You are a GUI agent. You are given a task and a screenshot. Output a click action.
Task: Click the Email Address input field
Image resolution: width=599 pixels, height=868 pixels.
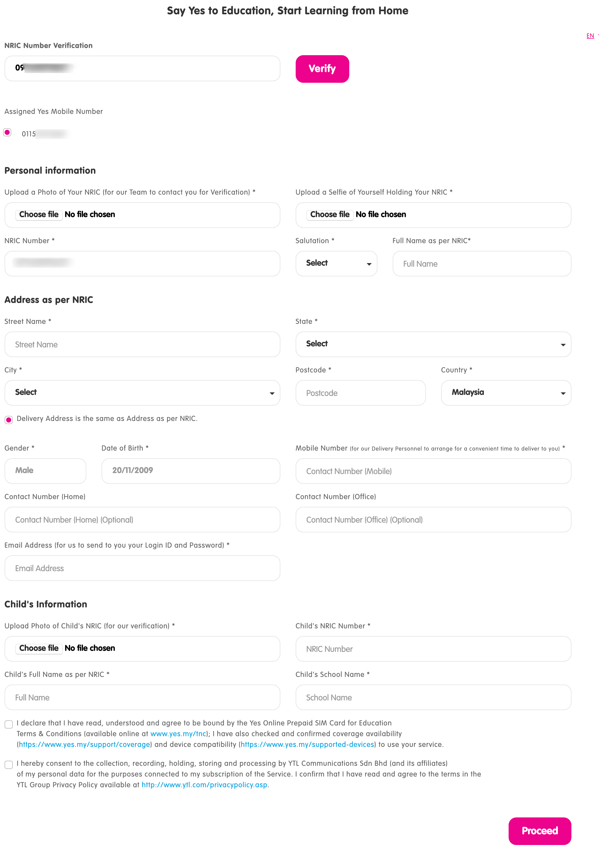pyautogui.click(x=142, y=568)
